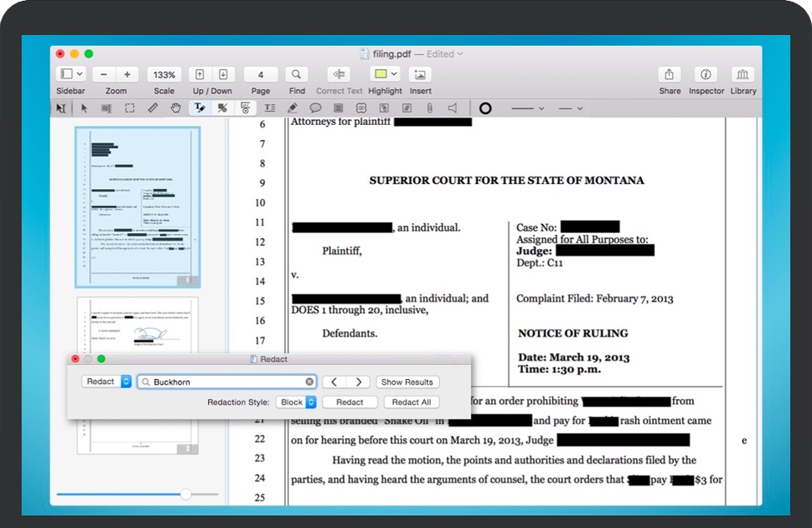812x528 pixels.
Task: Click the thumbnail size slider knob
Action: click(x=186, y=495)
